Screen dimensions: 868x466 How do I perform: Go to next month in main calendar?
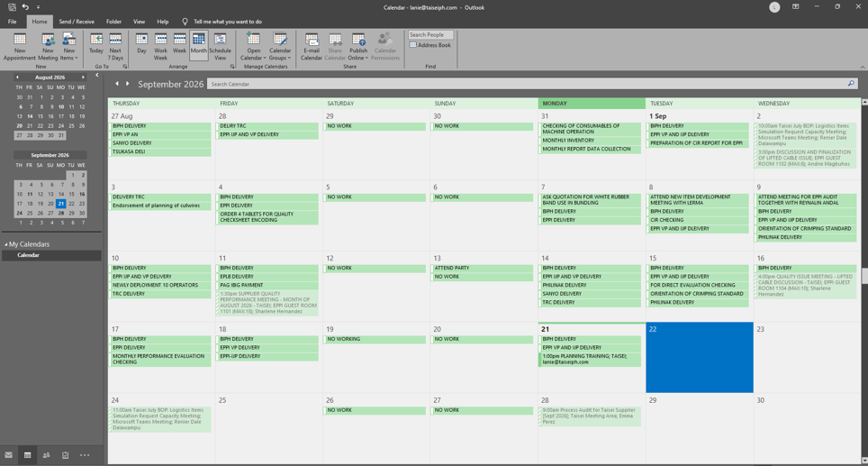pos(127,84)
